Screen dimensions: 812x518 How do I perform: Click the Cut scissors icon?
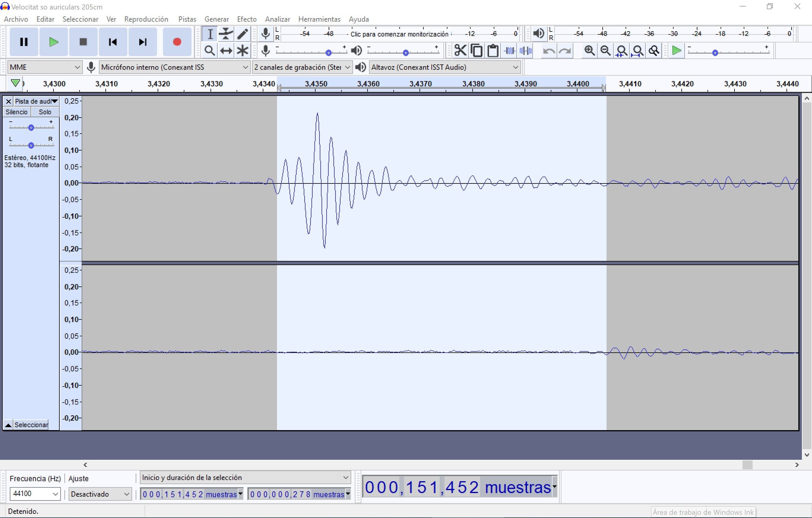(460, 50)
